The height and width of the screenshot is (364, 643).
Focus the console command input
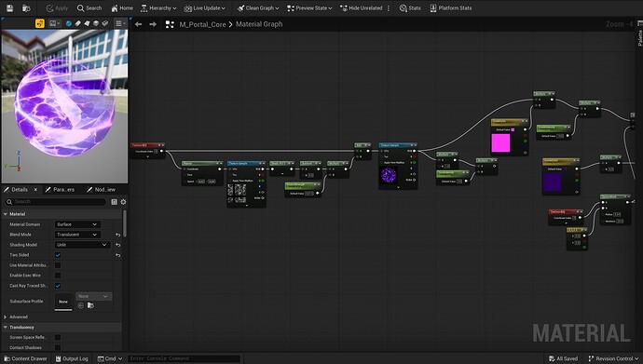coord(184,358)
